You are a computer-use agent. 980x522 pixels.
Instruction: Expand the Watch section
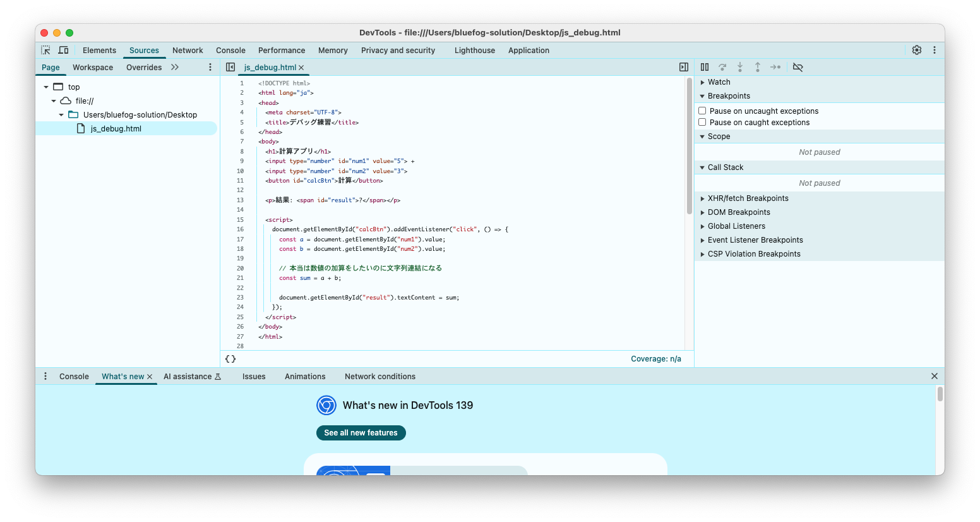point(719,82)
